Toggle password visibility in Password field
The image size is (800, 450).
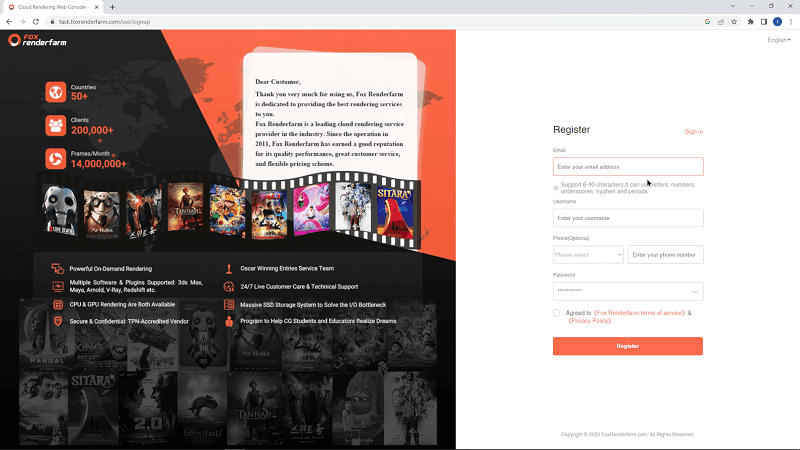pos(694,292)
